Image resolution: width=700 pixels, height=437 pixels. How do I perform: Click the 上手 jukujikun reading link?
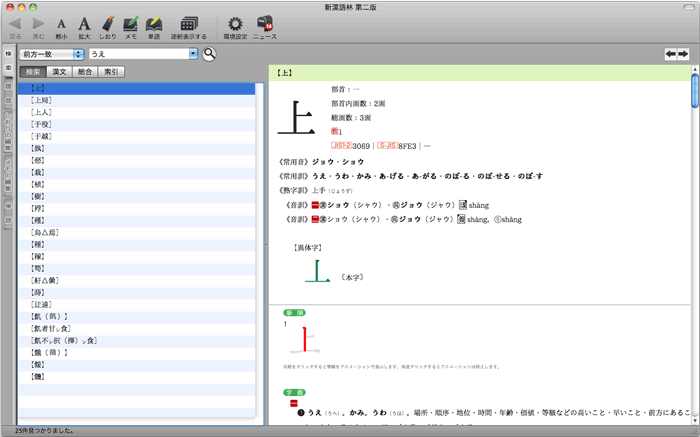pyautogui.click(x=319, y=190)
